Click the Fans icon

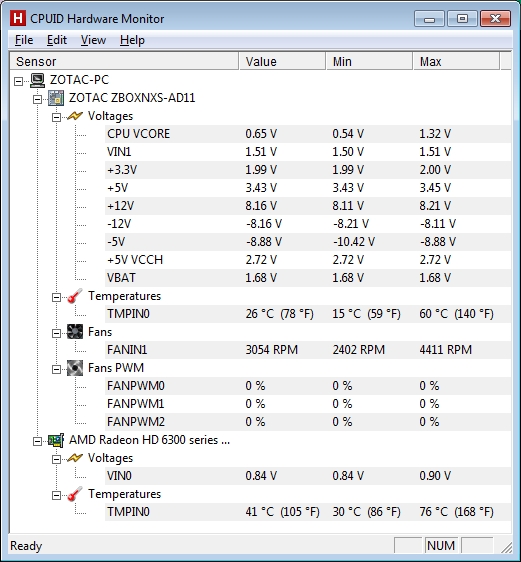75,332
